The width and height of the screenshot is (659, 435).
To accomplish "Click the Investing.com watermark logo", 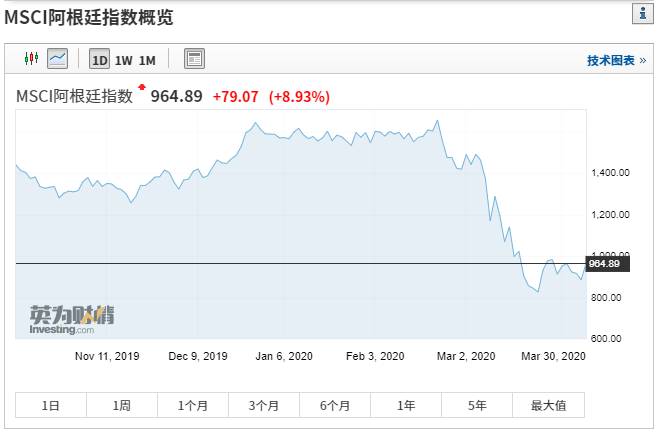I will tap(71, 321).
